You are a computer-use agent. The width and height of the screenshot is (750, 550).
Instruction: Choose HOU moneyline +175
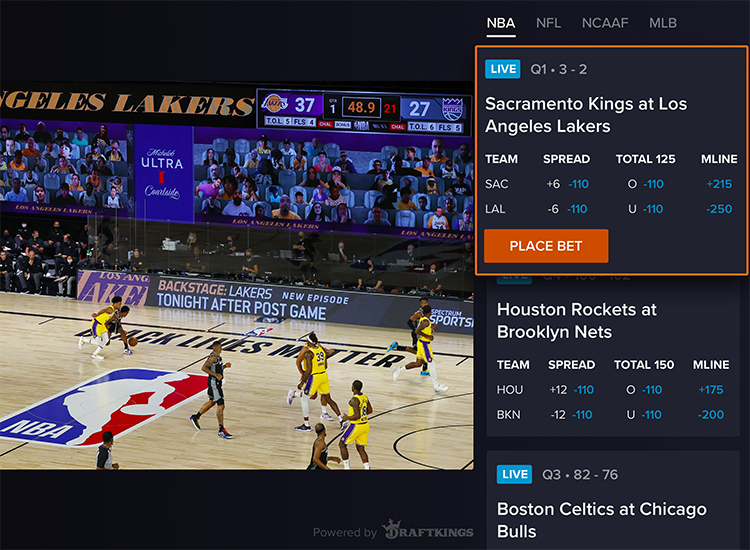coord(711,390)
